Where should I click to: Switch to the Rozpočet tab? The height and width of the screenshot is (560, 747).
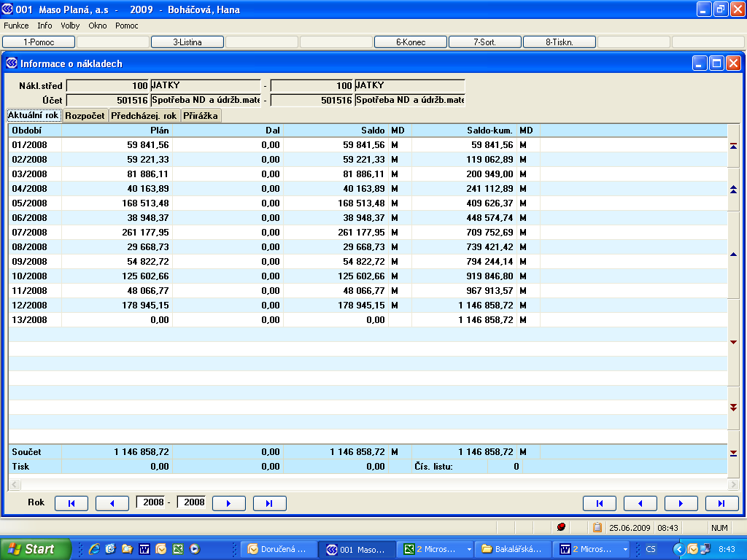[x=85, y=116]
